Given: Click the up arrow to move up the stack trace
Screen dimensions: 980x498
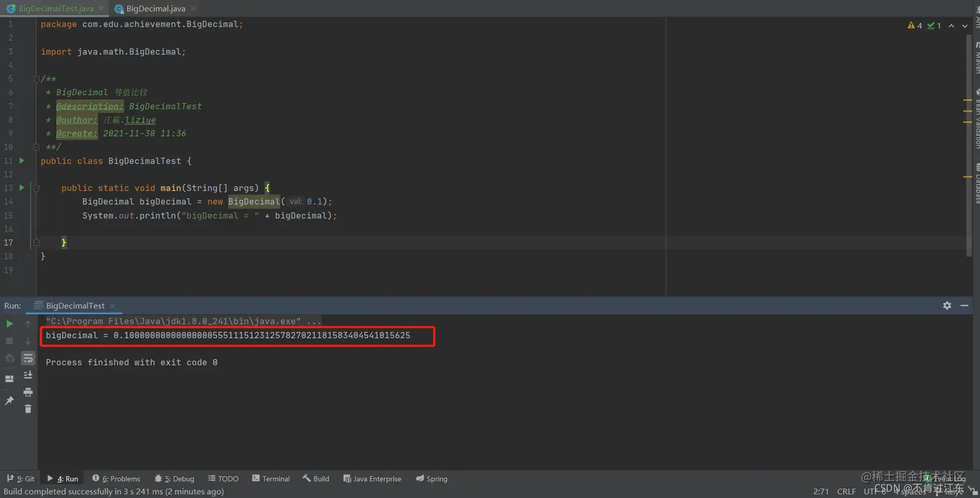Looking at the screenshot, I should click(28, 324).
